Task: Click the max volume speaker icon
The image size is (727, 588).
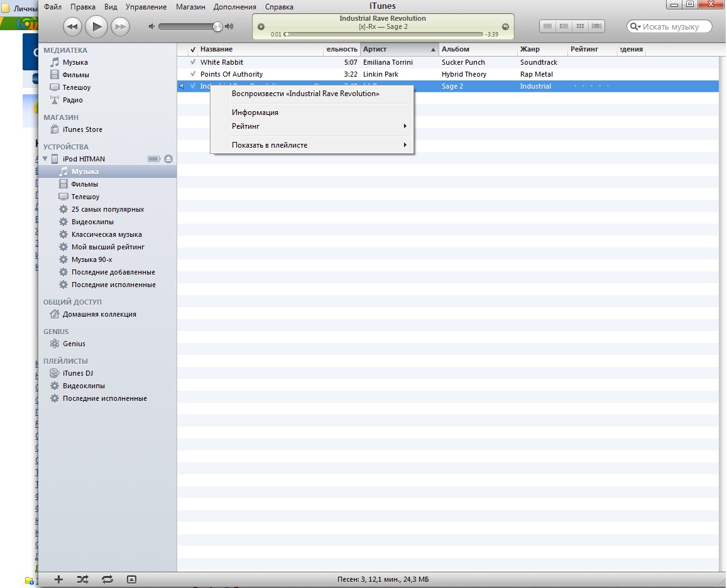Action: 229,26
